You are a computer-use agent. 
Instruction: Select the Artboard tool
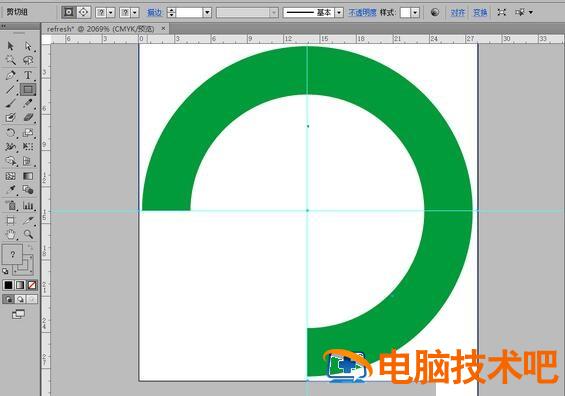pos(10,220)
